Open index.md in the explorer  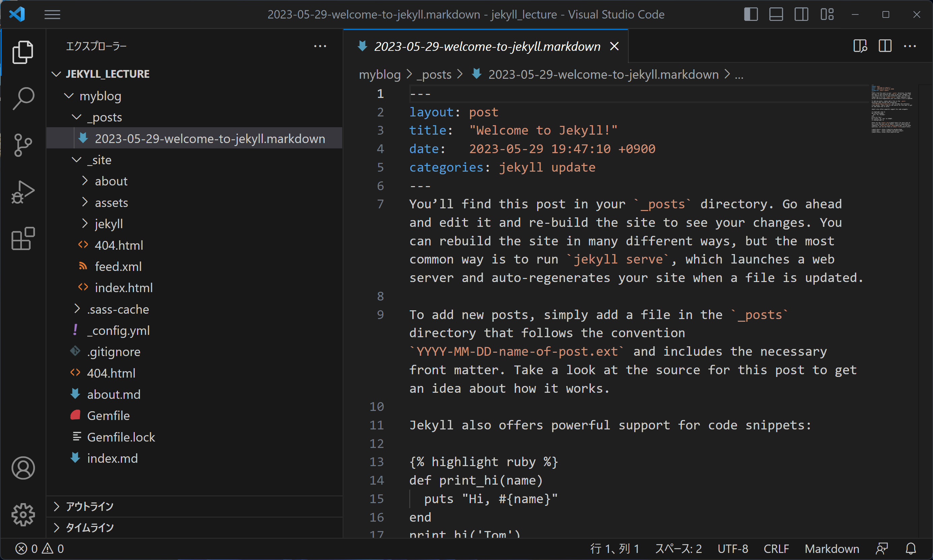tap(194, 458)
